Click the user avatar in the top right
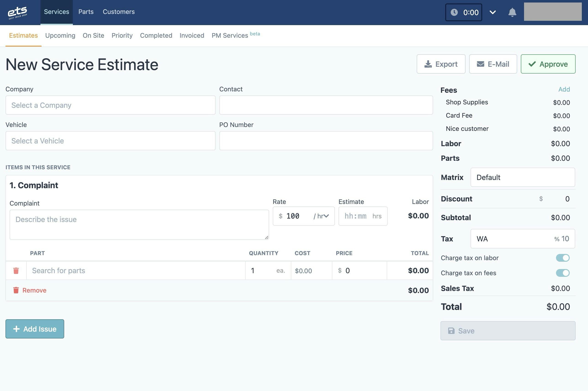588x391 pixels. click(553, 11)
